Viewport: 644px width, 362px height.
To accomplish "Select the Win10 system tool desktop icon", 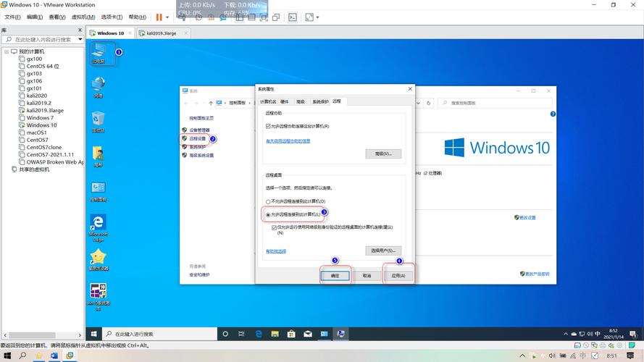I will [99, 296].
